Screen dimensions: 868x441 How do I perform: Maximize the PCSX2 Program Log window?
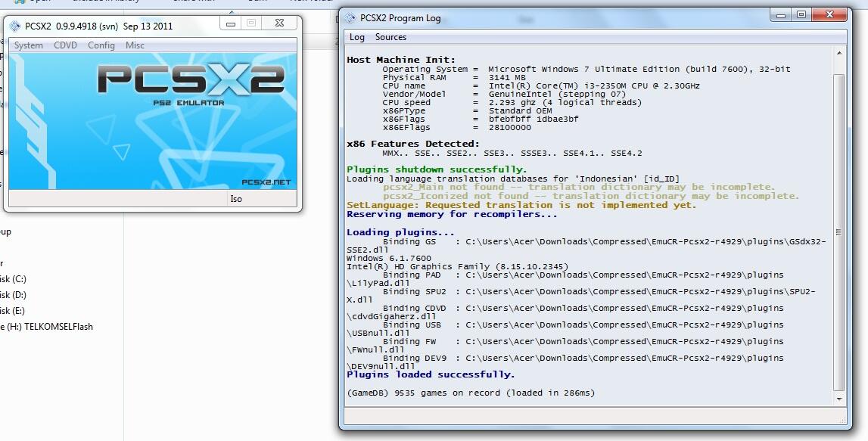(801, 15)
